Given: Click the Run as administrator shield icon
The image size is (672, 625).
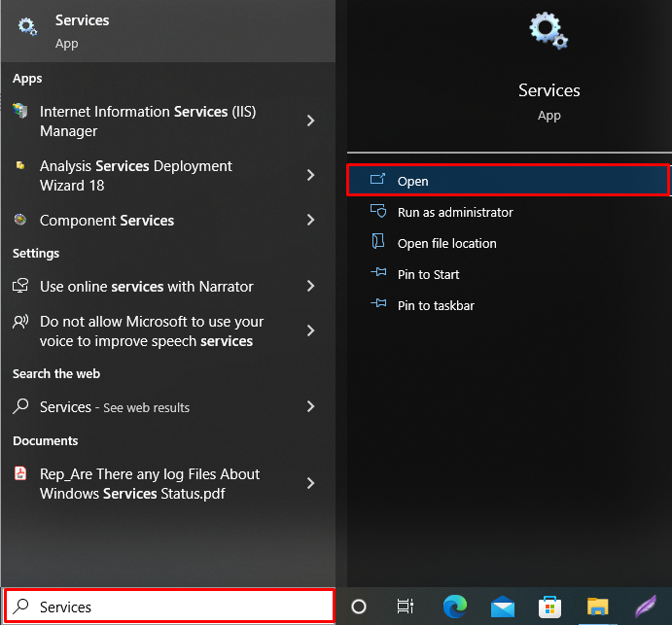Looking at the screenshot, I should [x=378, y=211].
